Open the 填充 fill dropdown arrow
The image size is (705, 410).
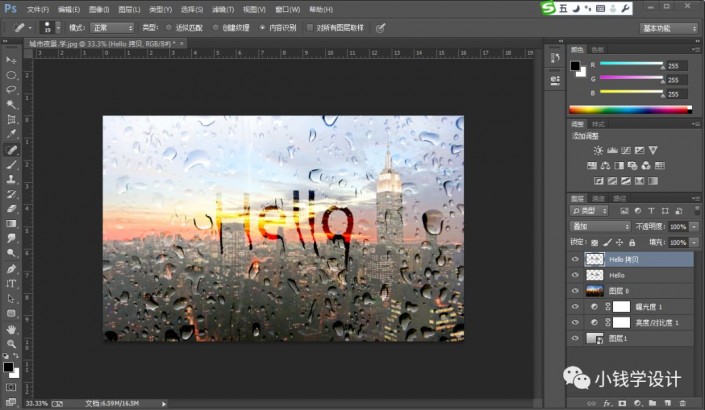[695, 243]
